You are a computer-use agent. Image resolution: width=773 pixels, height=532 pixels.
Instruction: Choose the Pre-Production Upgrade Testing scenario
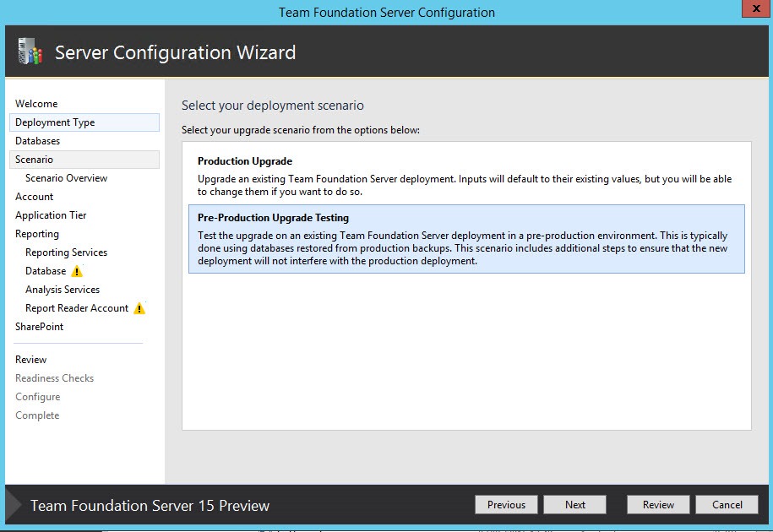(x=466, y=239)
